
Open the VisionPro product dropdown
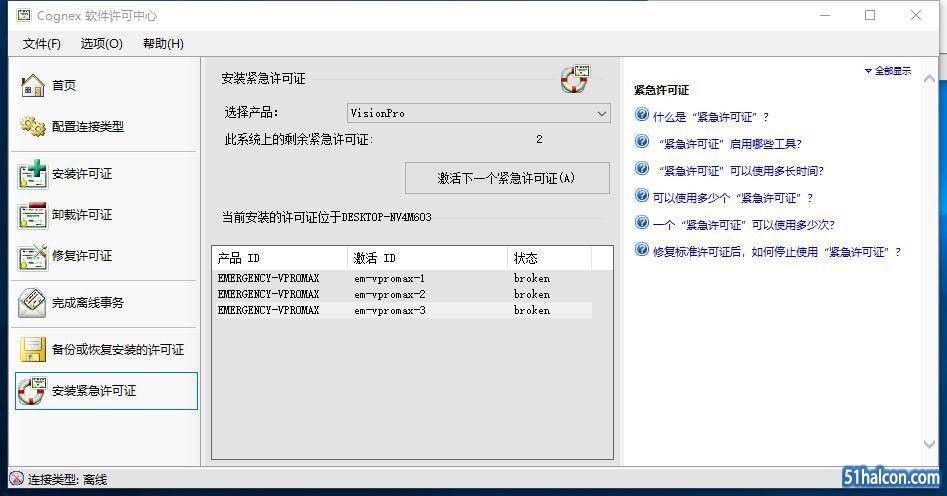pos(478,113)
